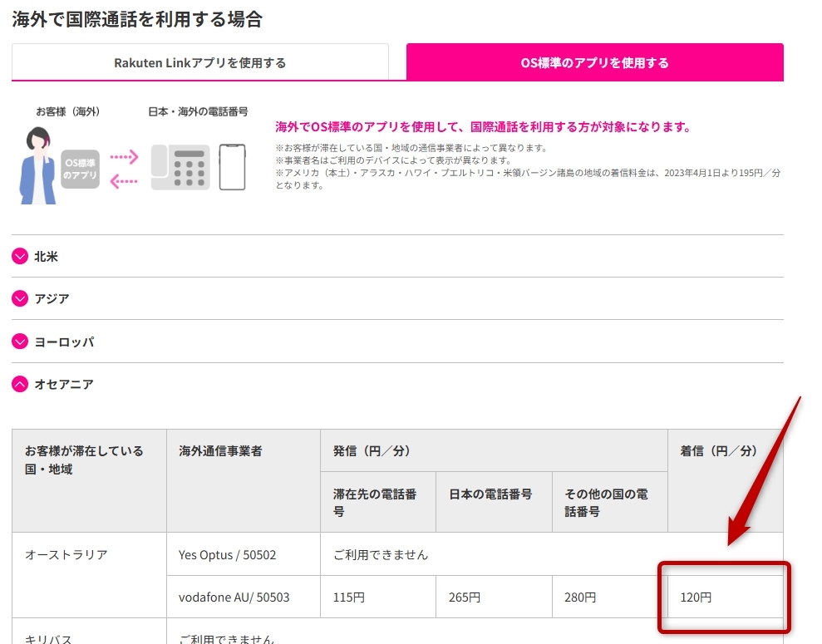
Task: Click the smartphone outline icon
Action: click(x=232, y=167)
